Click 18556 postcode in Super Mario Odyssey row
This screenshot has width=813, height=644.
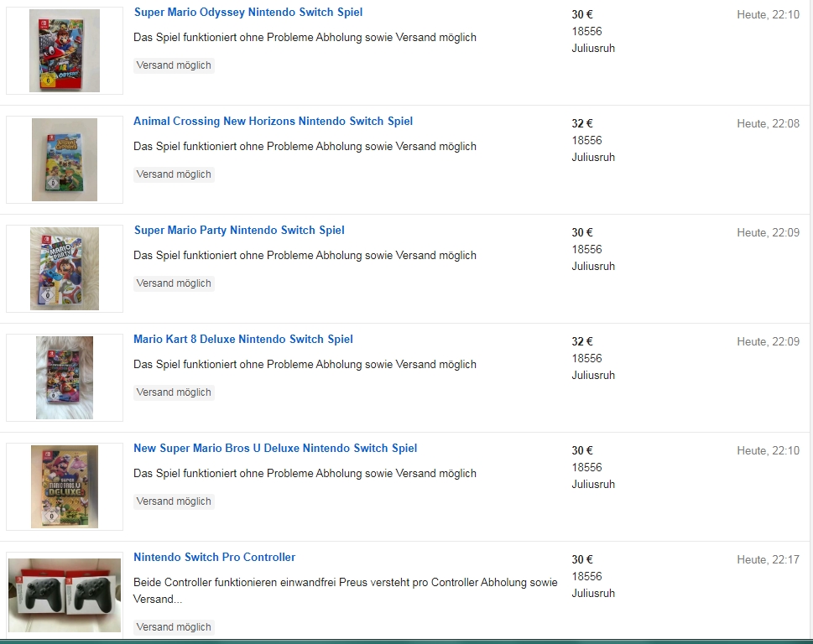pyautogui.click(x=587, y=32)
